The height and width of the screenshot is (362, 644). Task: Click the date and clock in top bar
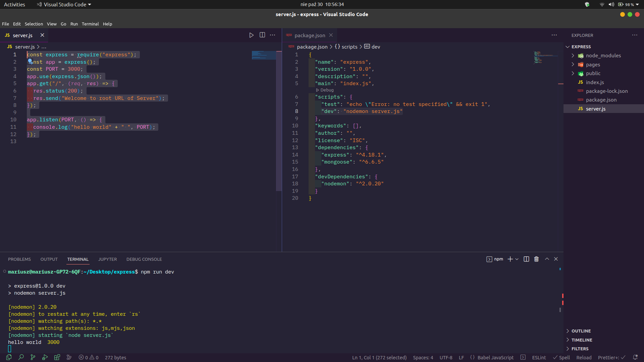[322, 4]
